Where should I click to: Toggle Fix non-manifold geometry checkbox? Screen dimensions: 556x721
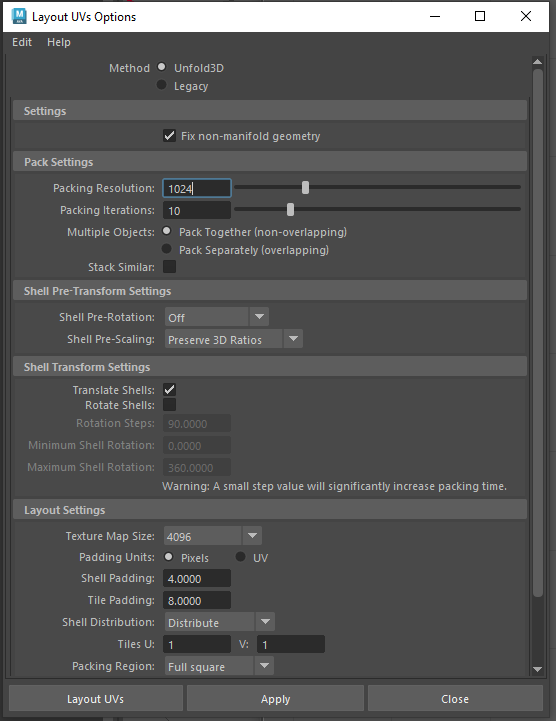(x=169, y=136)
